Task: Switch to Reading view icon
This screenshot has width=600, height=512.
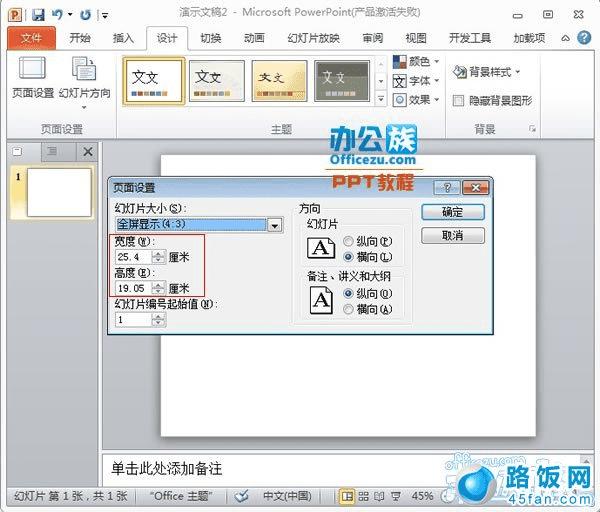Action: (x=379, y=497)
